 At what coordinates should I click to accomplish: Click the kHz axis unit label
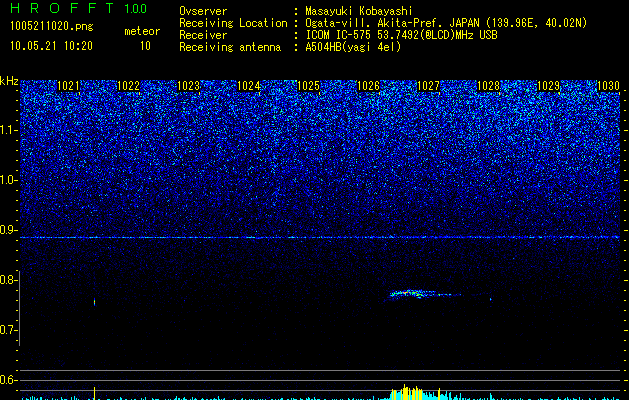click(x=9, y=81)
